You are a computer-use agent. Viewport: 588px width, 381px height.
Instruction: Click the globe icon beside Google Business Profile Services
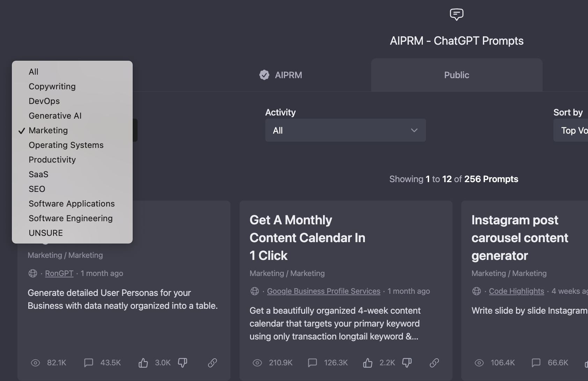[x=255, y=291]
